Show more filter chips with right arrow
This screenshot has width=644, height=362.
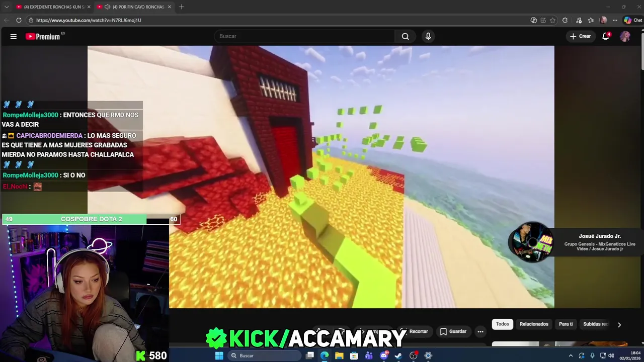click(619, 324)
